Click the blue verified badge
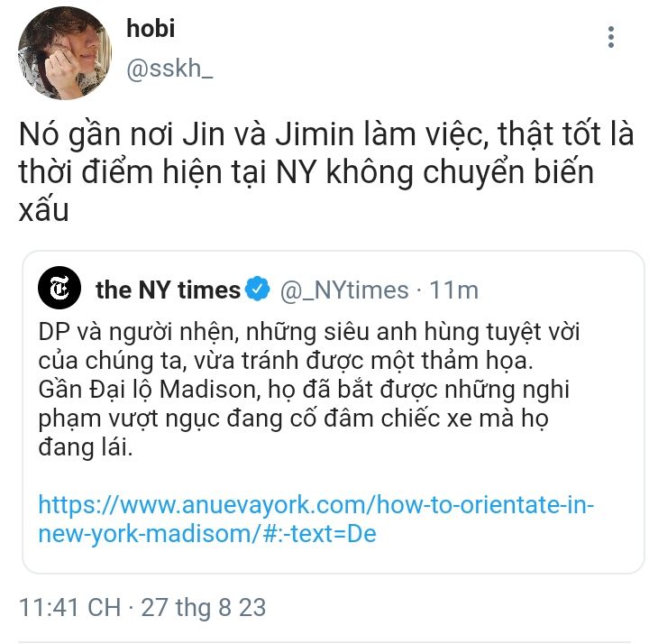 coord(258,289)
